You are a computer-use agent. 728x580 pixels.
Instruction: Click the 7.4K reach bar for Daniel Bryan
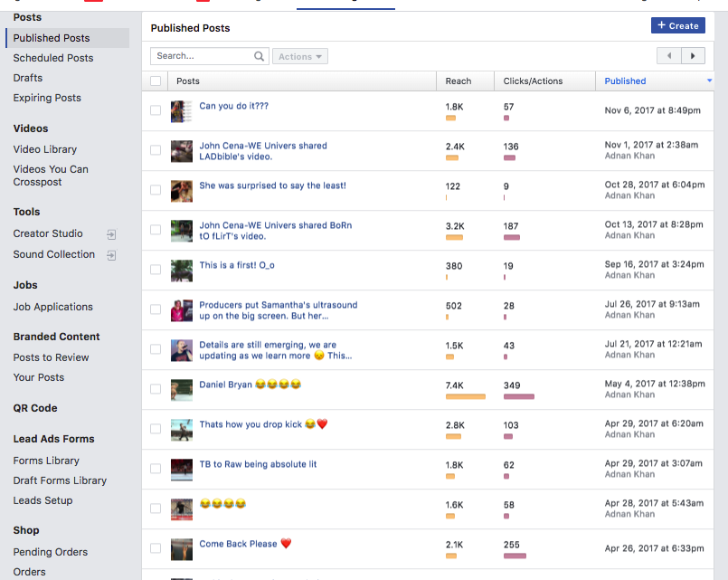[465, 396]
